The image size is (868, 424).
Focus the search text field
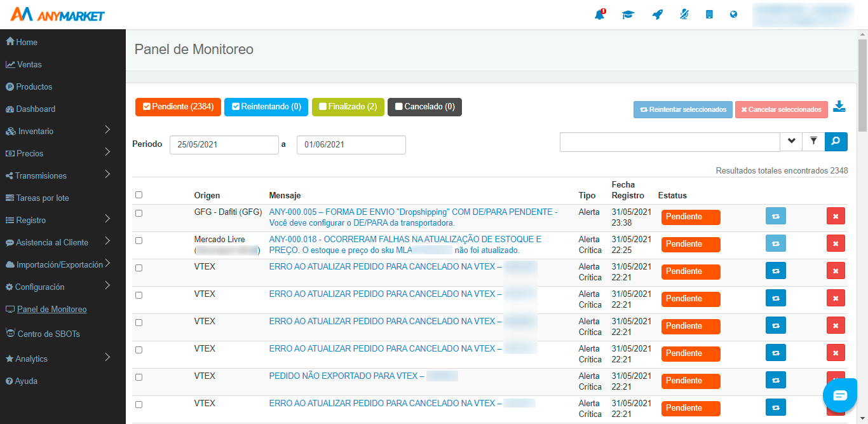pos(670,142)
